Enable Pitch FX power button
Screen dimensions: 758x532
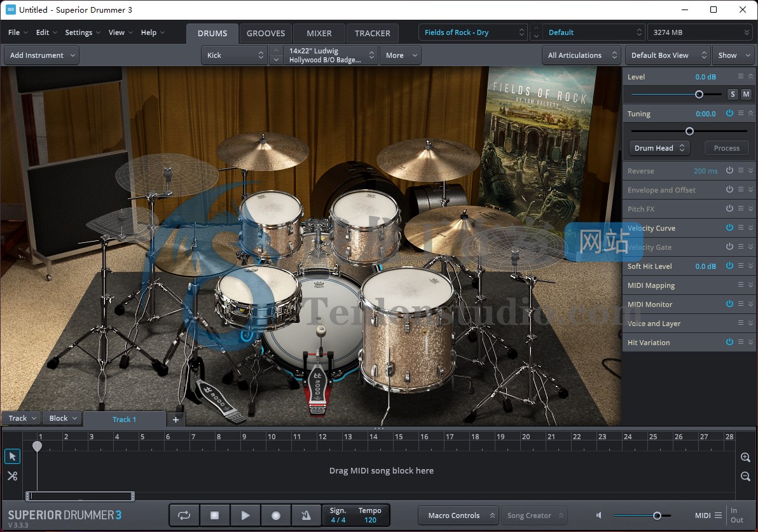(729, 208)
